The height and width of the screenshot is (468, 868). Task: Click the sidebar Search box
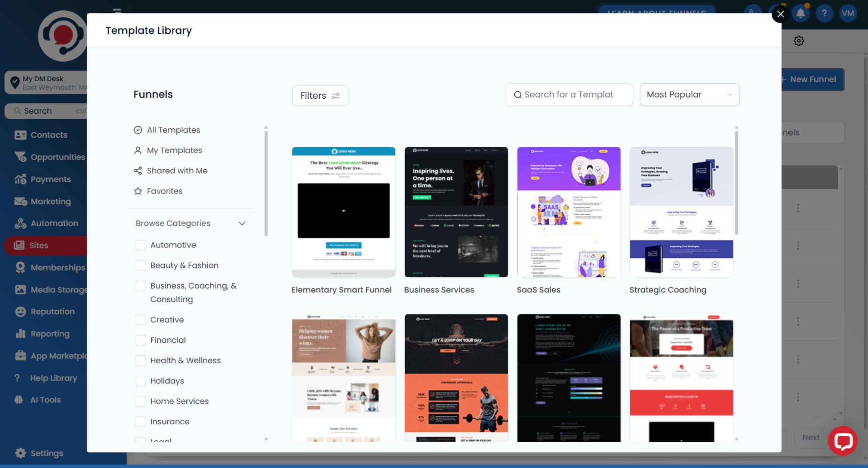pos(46,111)
